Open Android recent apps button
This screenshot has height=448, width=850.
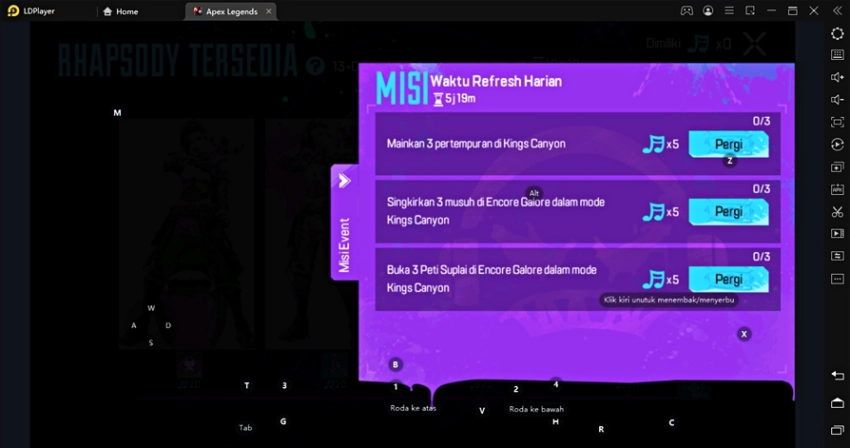[837, 430]
